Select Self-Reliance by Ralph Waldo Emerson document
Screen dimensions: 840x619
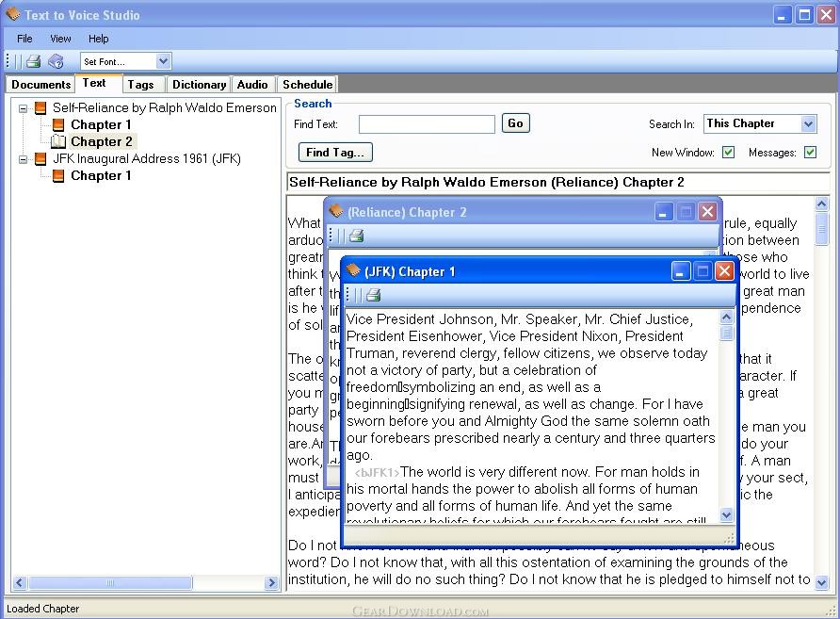point(165,107)
